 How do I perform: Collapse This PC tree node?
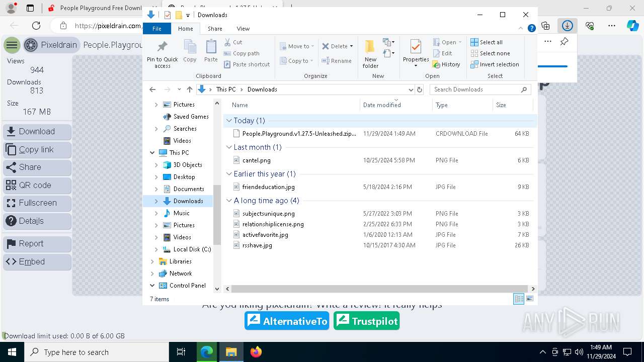(x=152, y=153)
